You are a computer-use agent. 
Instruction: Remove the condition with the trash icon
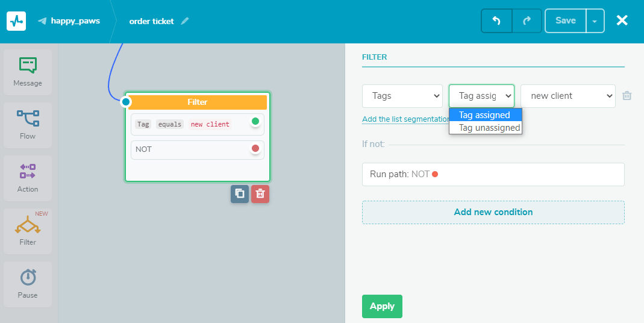point(627,96)
